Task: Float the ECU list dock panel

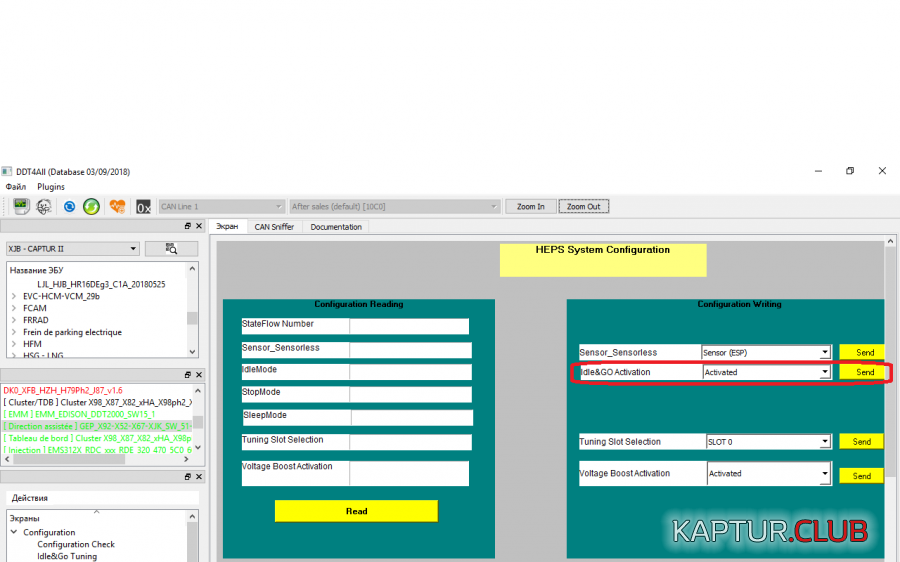Action: pyautogui.click(x=187, y=374)
